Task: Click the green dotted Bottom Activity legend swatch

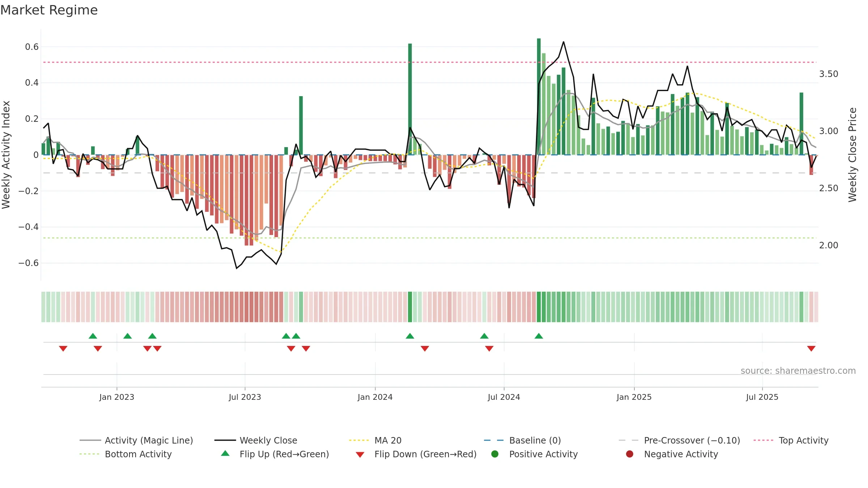Action: point(89,454)
